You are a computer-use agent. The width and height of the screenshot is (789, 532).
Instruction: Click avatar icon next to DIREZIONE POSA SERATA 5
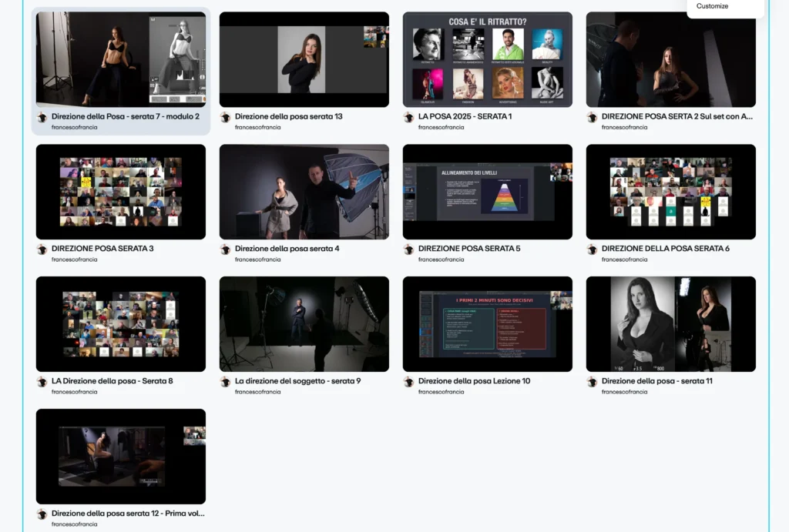[409, 249]
